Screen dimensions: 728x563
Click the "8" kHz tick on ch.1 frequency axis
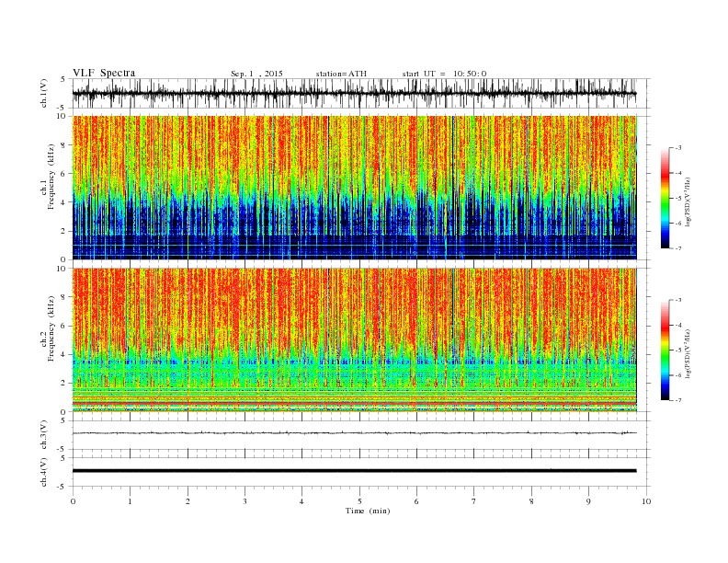(63, 145)
